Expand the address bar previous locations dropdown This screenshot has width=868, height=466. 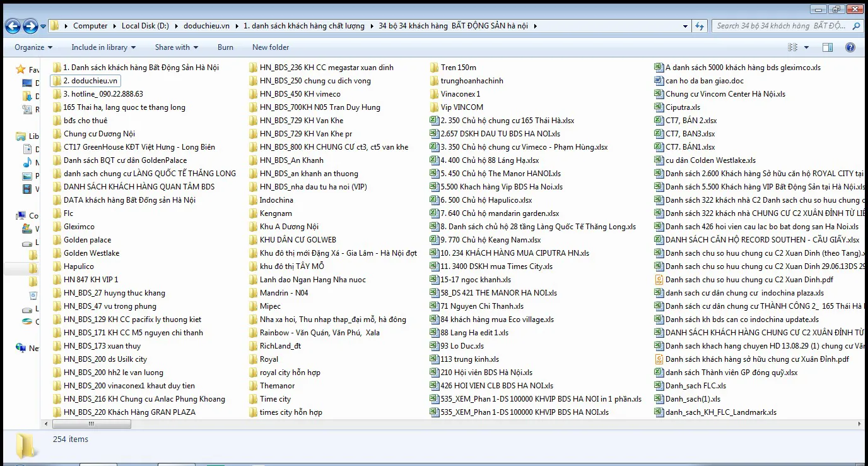click(686, 26)
